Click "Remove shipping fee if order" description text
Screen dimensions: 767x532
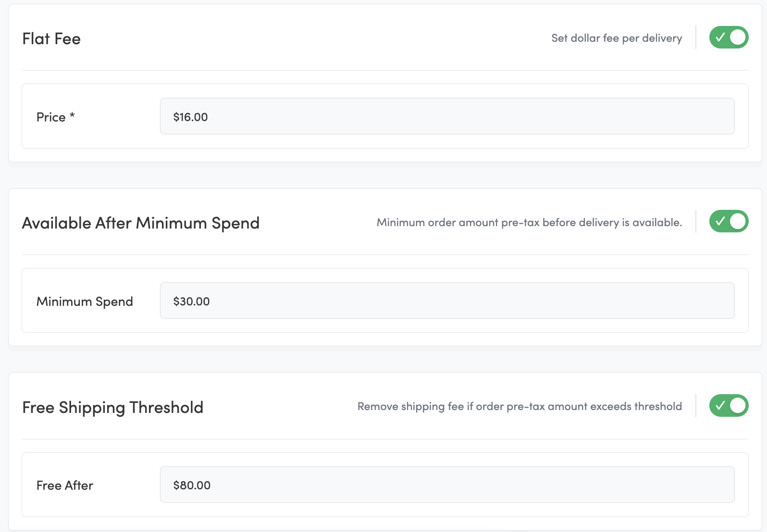coord(520,407)
